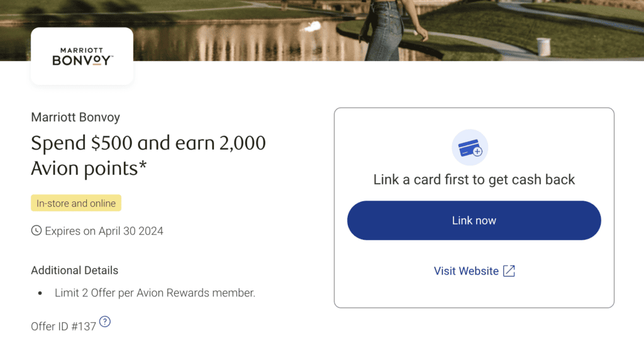Screen dimensions: 644x351
Task: Click the Additional Details heading
Action: 74,270
